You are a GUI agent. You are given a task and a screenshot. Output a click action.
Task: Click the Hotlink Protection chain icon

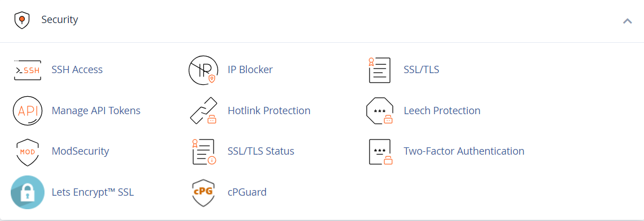click(x=203, y=111)
